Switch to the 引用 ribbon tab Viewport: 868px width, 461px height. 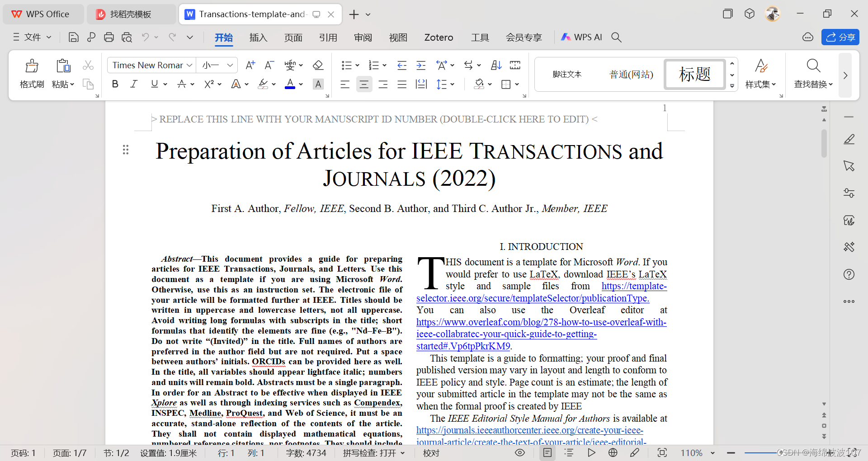point(328,38)
